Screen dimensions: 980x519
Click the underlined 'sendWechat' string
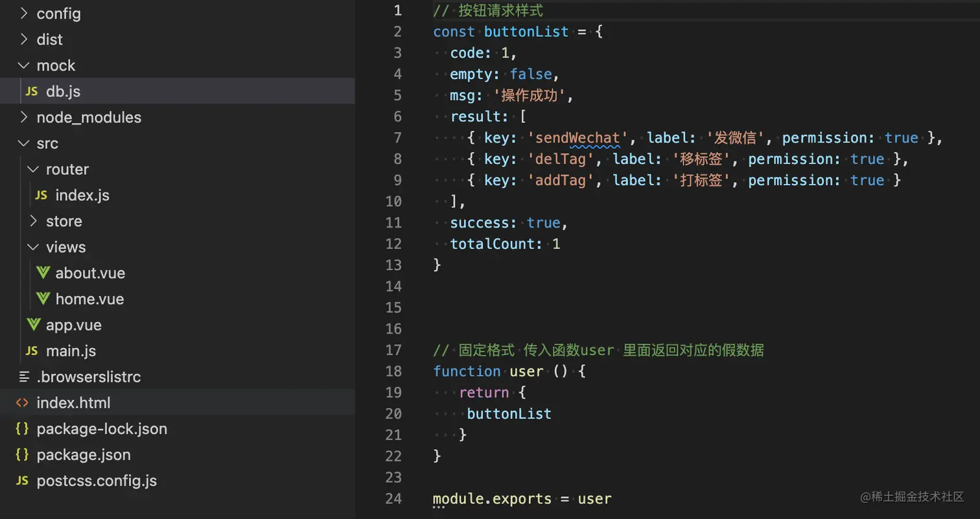pyautogui.click(x=579, y=138)
